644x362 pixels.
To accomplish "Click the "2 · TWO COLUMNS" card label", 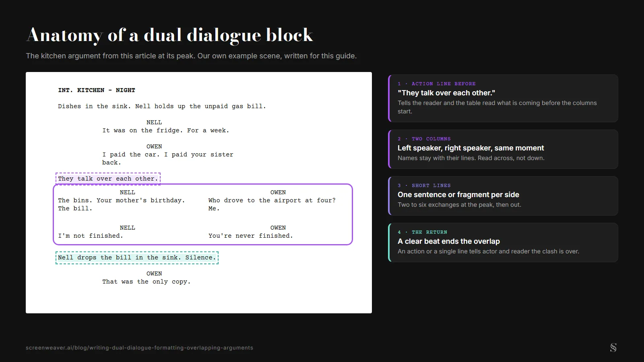I will 424,139.
